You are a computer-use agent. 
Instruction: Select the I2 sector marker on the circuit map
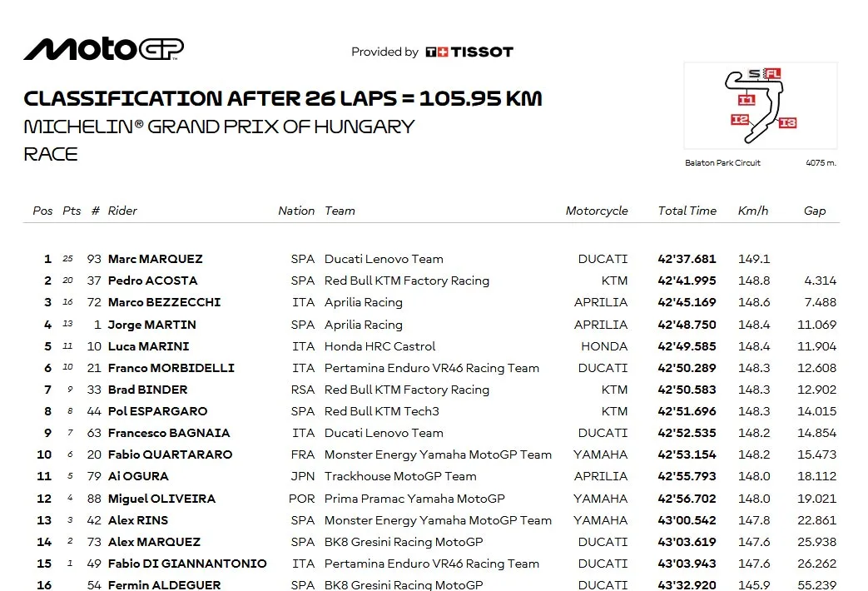coord(740,120)
